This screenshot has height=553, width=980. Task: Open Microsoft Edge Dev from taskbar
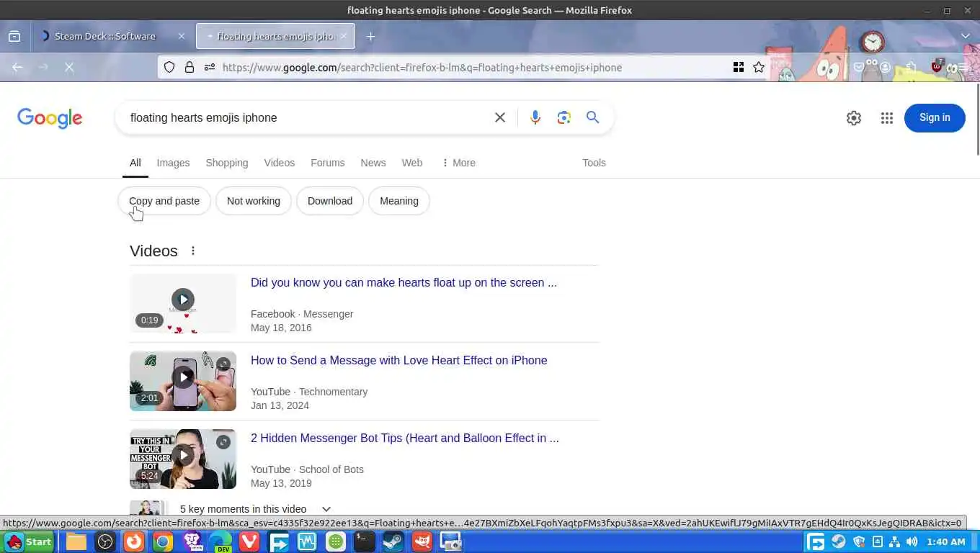click(220, 541)
